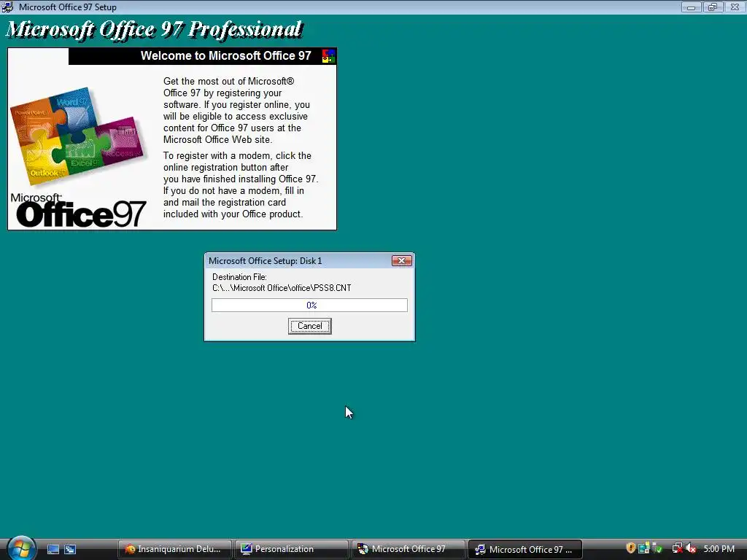The width and height of the screenshot is (747, 560).
Task: Click the tray icon right of the security shield
Action: pyautogui.click(x=644, y=548)
